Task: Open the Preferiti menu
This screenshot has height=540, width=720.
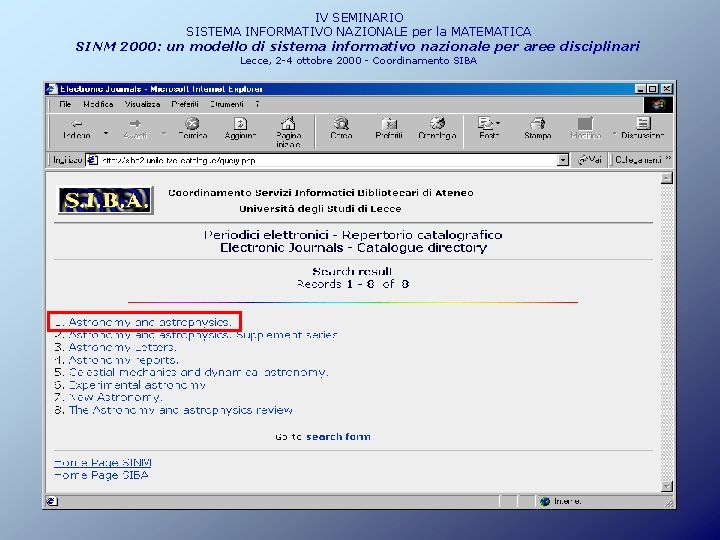Action: (x=185, y=104)
